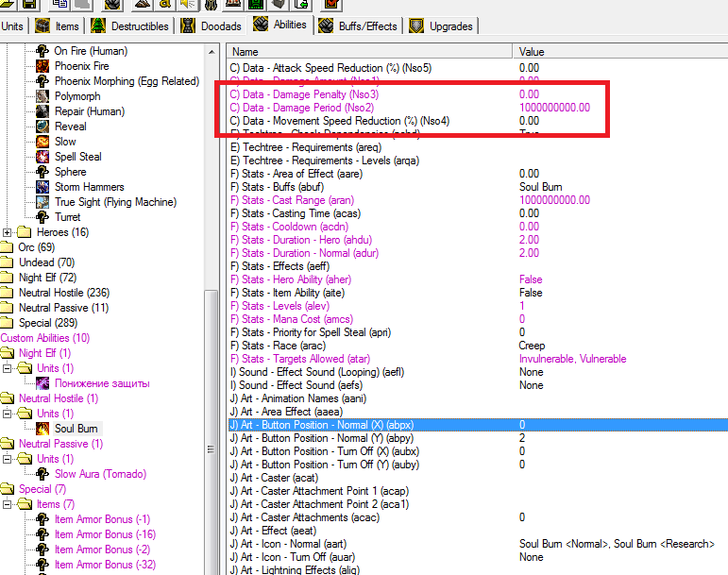
Task: Select Item Armor Bonus (-16) icon
Action: 42,534
